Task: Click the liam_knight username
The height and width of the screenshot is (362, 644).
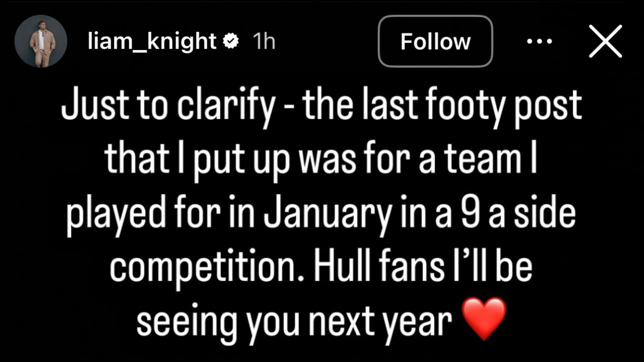Action: [x=152, y=41]
